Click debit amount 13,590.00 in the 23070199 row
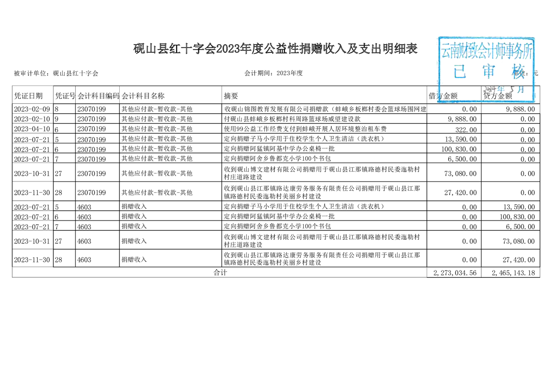The width and height of the screenshot is (555, 392). [x=461, y=139]
